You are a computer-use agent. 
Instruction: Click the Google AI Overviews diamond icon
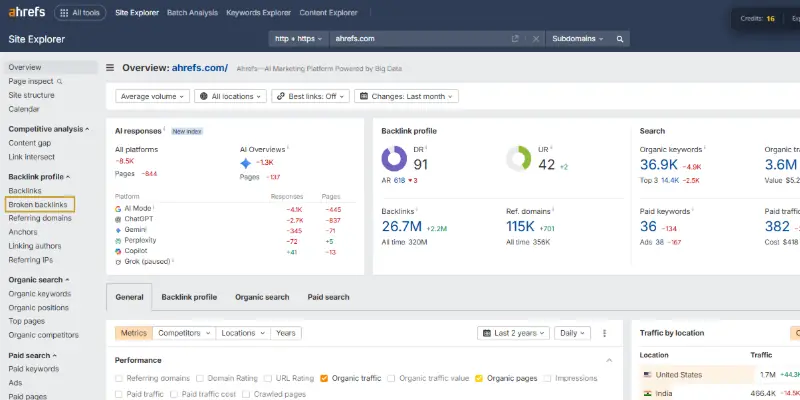[246, 163]
